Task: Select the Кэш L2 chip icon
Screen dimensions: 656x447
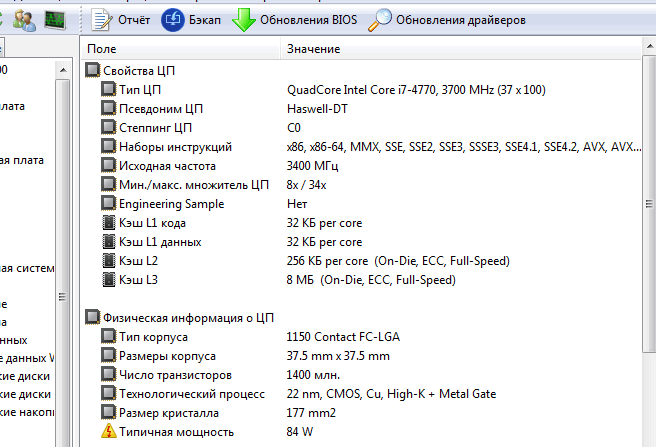Action: click(x=109, y=261)
